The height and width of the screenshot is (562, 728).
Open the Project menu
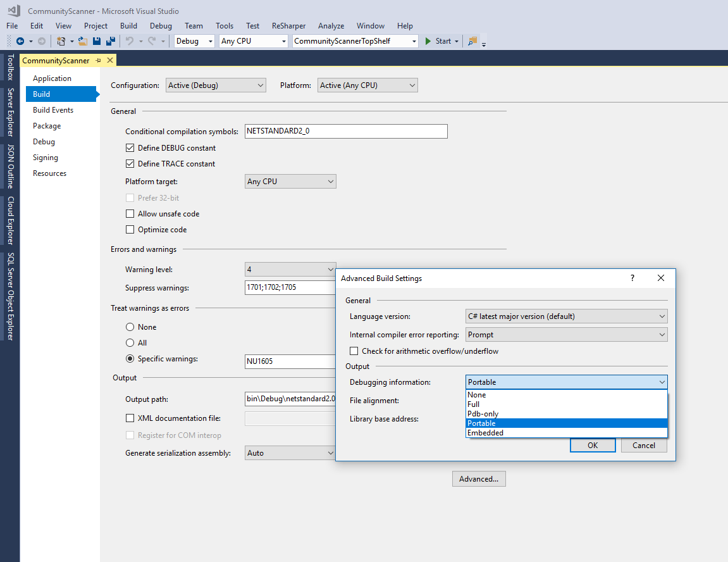coord(96,26)
